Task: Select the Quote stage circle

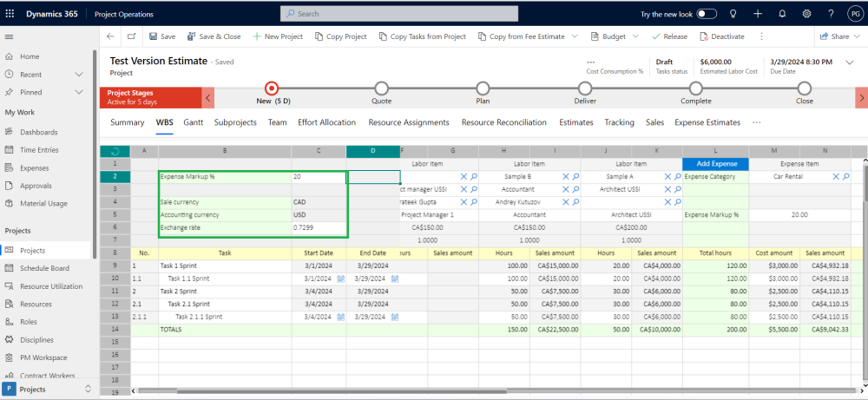Action: click(x=381, y=88)
